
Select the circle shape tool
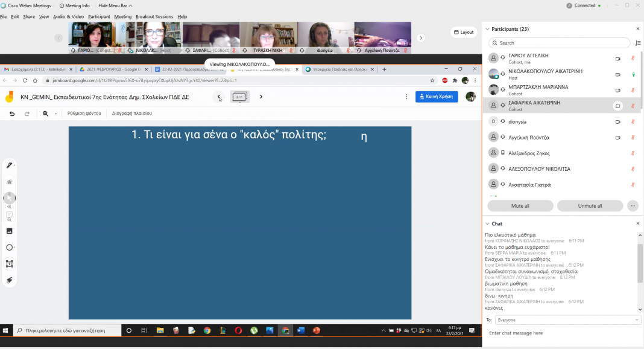pos(10,248)
